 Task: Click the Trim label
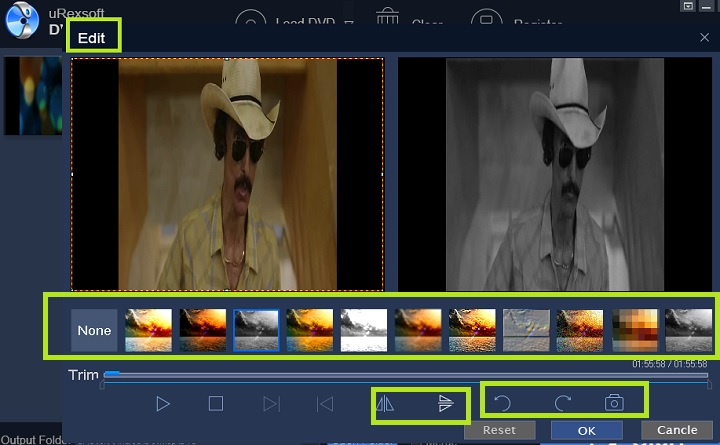coord(83,375)
